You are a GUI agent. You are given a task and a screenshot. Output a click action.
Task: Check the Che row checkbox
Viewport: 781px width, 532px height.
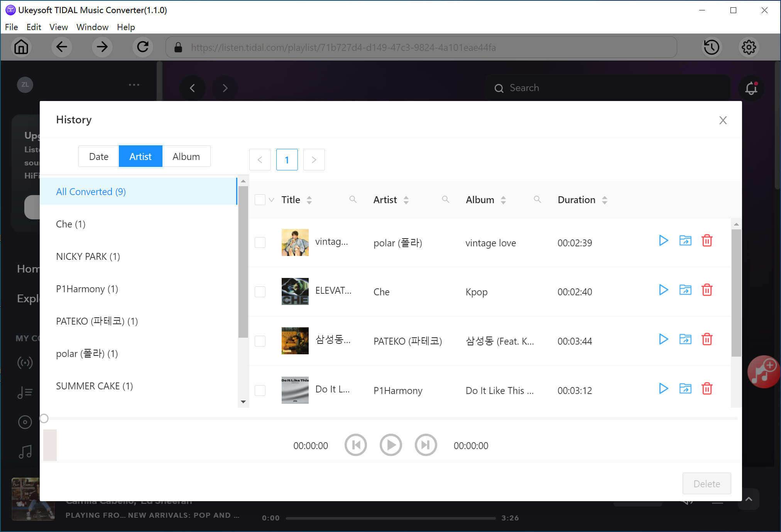(x=260, y=292)
